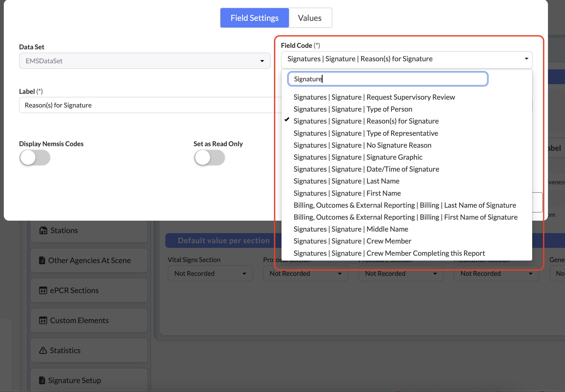
Task: Open the Vital Signs Section dropdown
Action: 210,274
